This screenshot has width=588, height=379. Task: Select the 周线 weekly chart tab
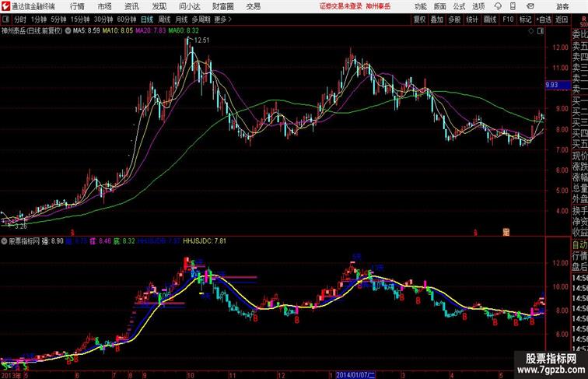(x=164, y=19)
